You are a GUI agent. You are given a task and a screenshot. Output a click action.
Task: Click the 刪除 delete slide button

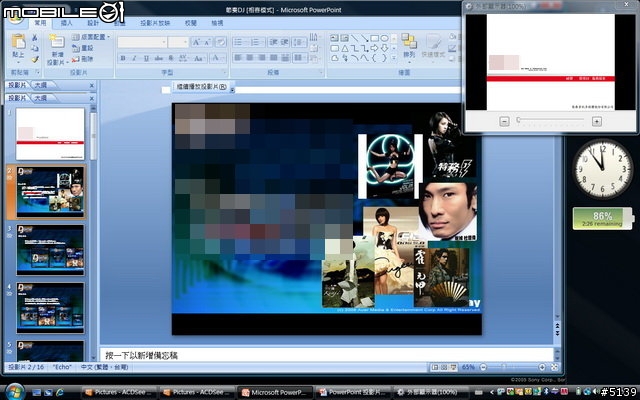[x=83, y=59]
